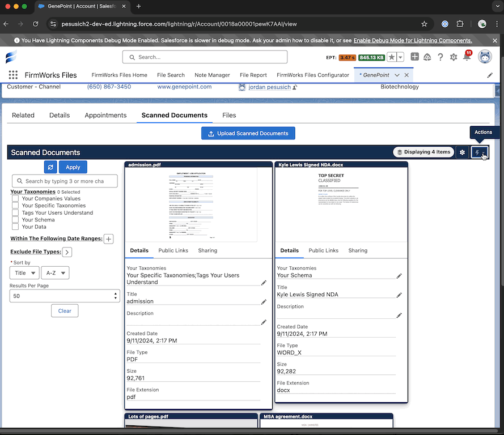
Task: Open the File Report nav item
Action: tap(253, 75)
